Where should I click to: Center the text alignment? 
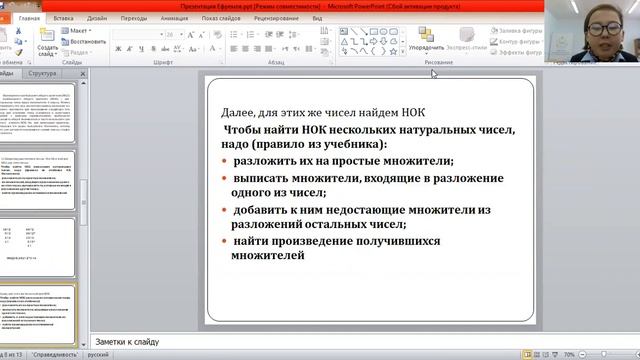[245, 49]
